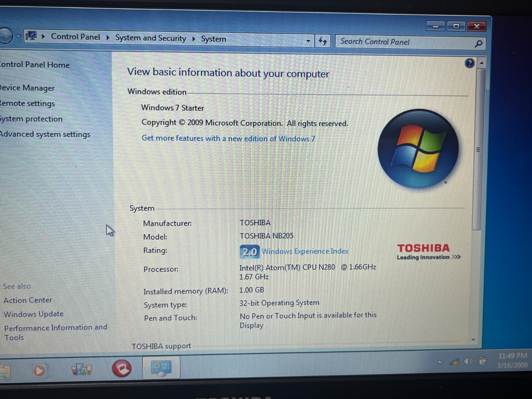This screenshot has height=399, width=532.
Task: Click the scrollbar down arrow
Action: pos(473,340)
